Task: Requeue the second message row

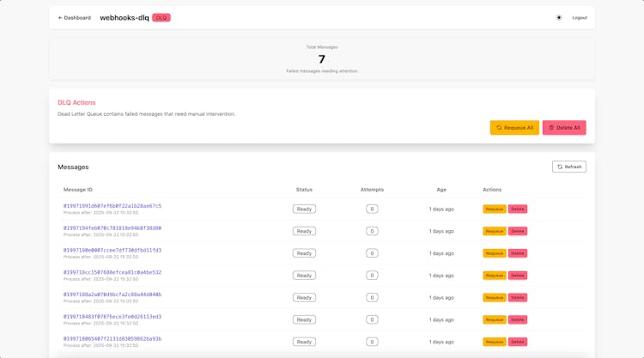Action: 495,231
